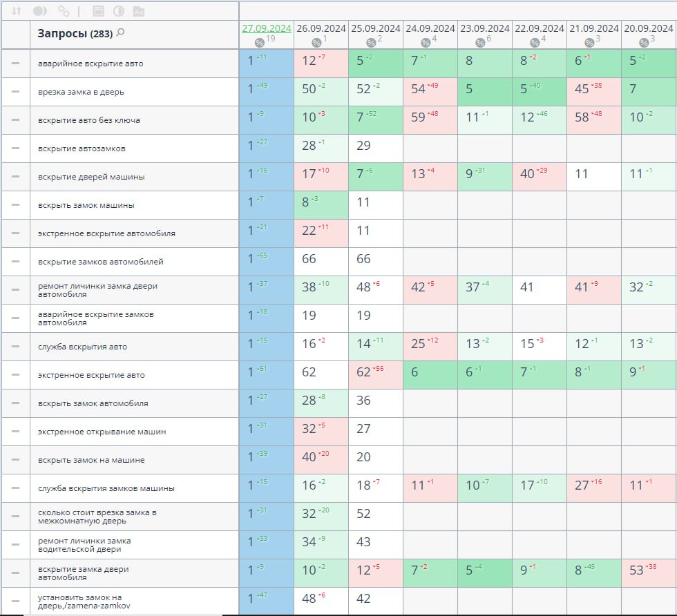Click the chain link icon in toolbar

[x=64, y=11]
